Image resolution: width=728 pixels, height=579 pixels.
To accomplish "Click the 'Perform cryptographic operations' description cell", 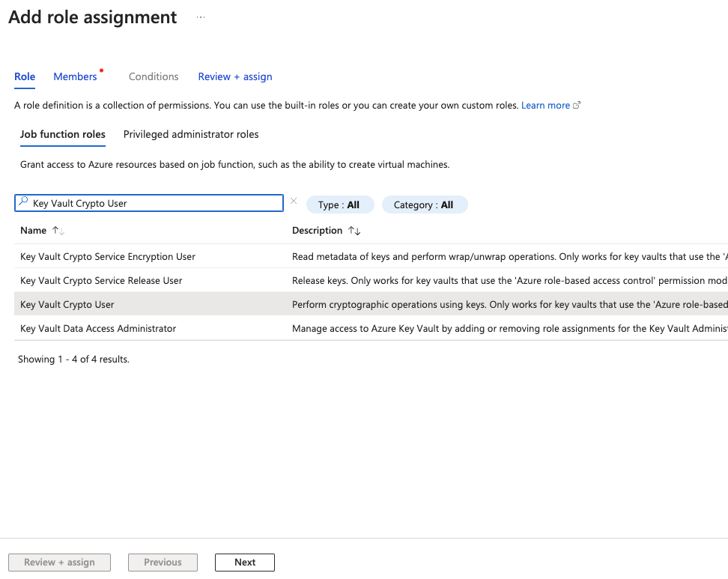I will point(510,304).
